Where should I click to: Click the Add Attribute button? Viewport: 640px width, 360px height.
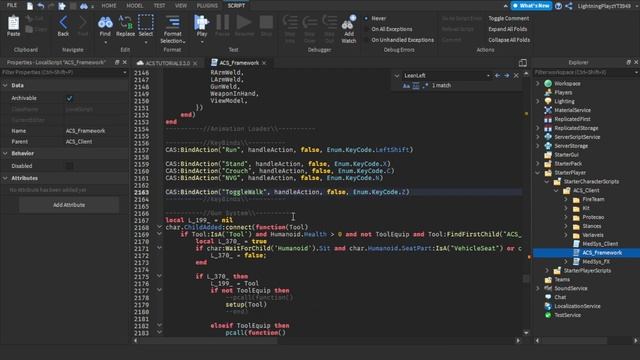[x=69, y=205]
